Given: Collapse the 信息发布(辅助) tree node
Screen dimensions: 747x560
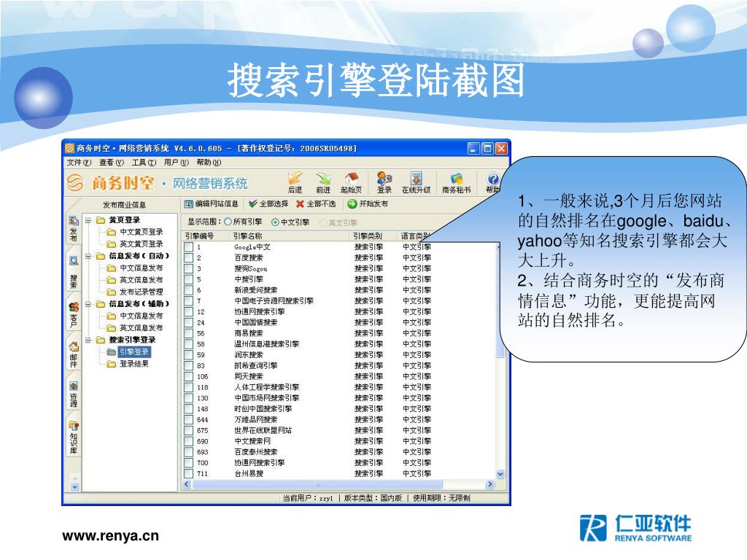Looking at the screenshot, I should (88, 304).
